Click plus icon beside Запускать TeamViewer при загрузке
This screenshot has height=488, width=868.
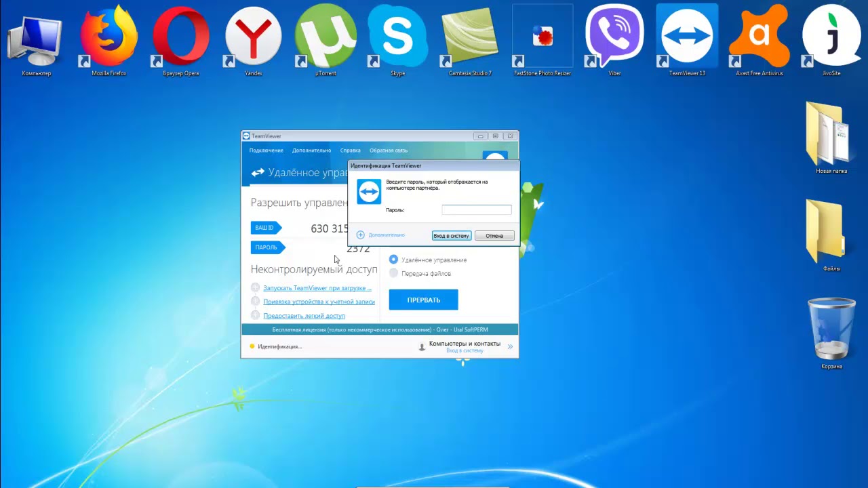(255, 288)
